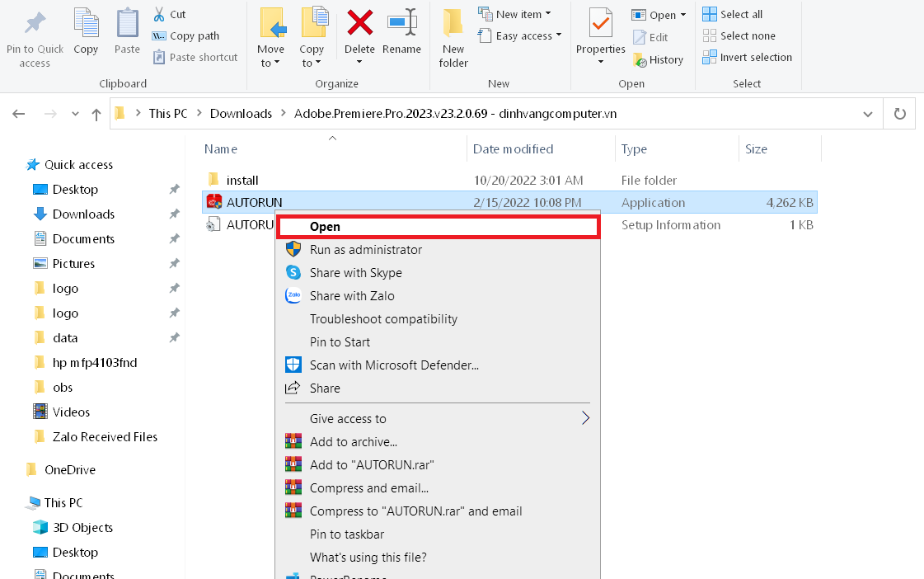This screenshot has width=924, height=579.
Task: Open the obs folder in the sidebar
Action: click(x=54, y=388)
